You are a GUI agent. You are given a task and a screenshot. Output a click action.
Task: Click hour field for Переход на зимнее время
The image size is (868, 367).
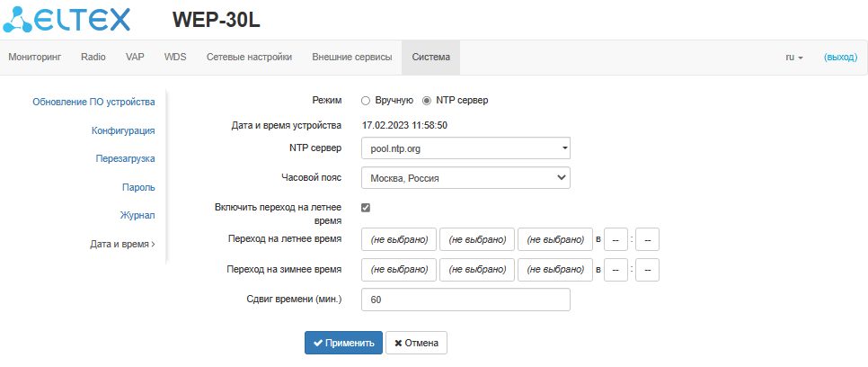click(616, 270)
